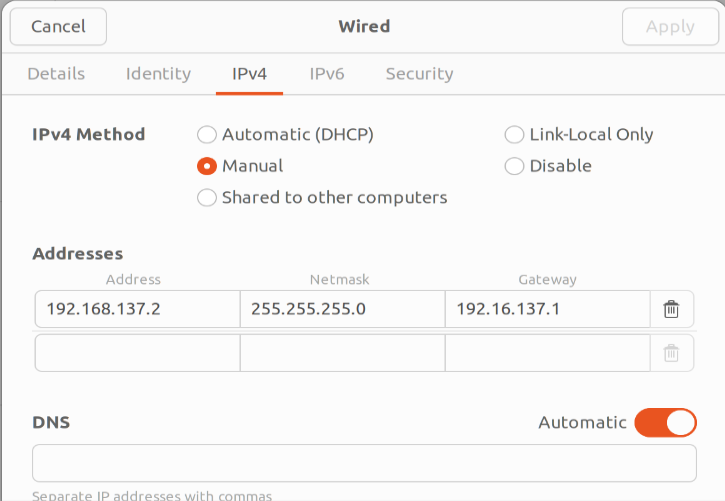Click the trash icon on the empty address row
Image resolution: width=725 pixels, height=501 pixels.
671,353
